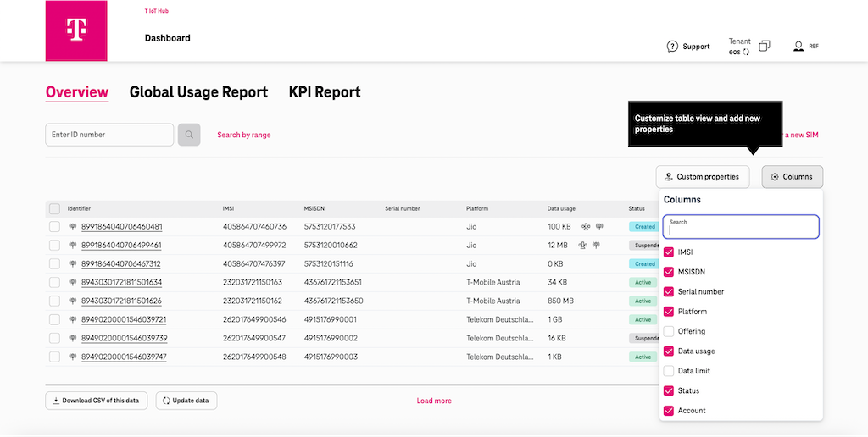Focus the Enter ID number field

[108, 135]
